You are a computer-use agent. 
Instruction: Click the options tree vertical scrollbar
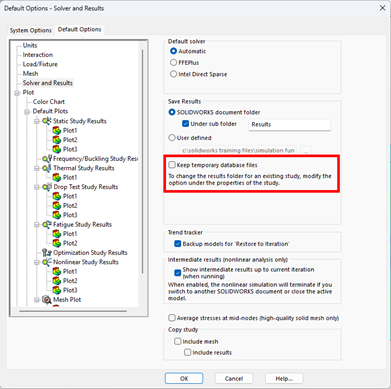coord(143,161)
